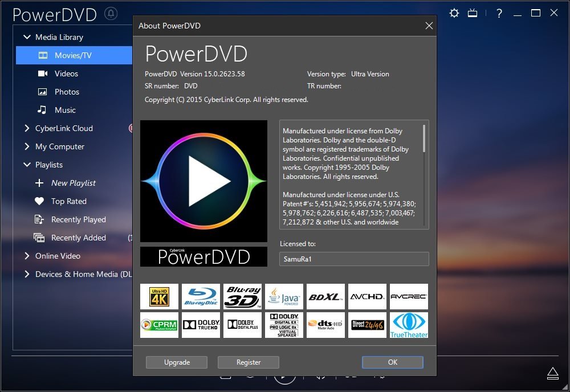Click the large PowerDVD play logo image
570x392 pixels.
tap(203, 181)
